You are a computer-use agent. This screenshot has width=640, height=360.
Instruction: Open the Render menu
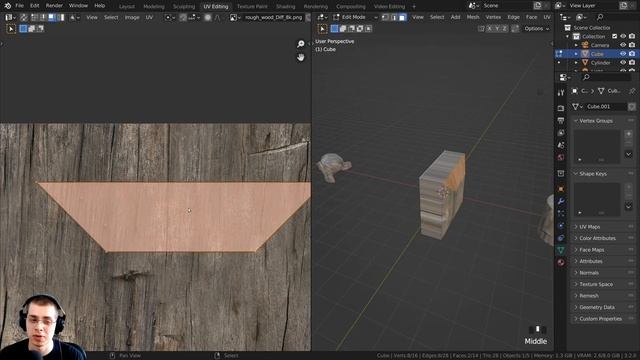coord(54,6)
